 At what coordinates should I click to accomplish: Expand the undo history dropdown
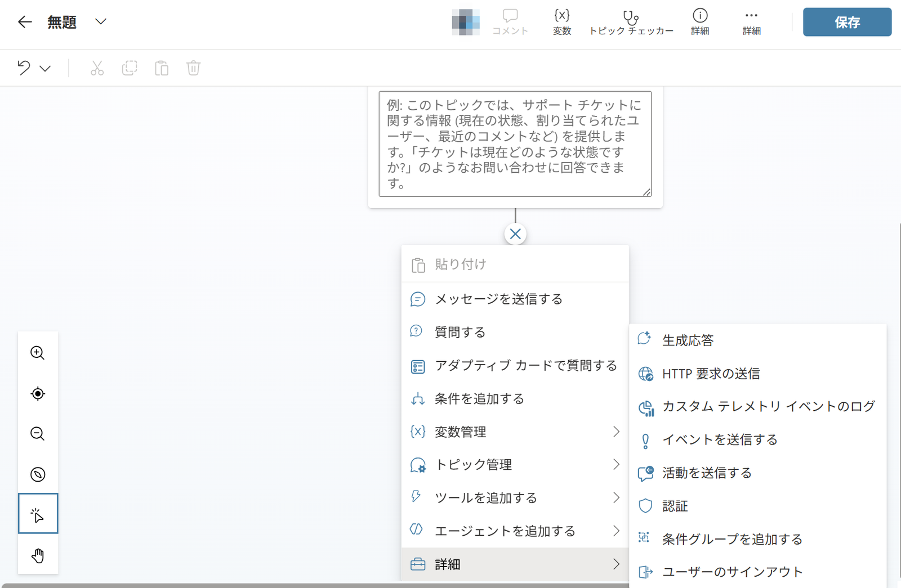pos(46,69)
